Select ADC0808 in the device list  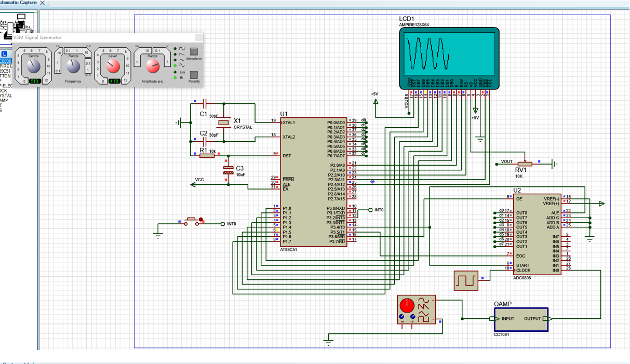(5, 61)
